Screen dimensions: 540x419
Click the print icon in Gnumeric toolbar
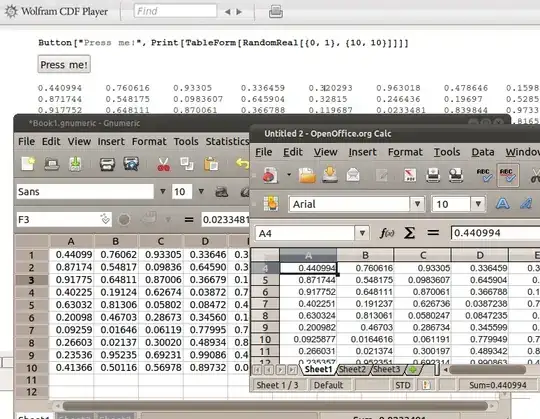click(107, 164)
